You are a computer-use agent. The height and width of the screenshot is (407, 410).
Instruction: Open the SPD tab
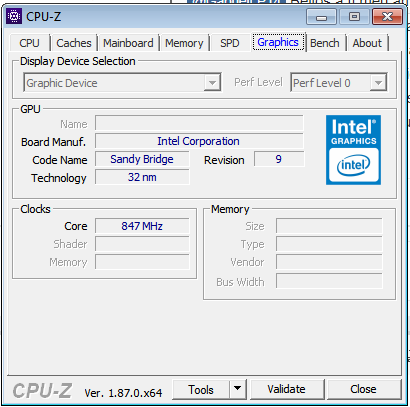[230, 43]
